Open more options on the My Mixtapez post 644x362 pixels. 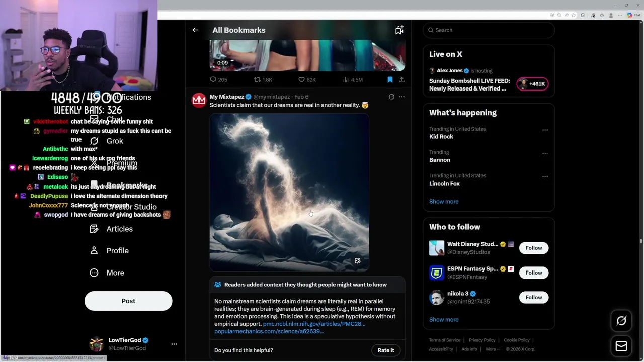click(401, 97)
